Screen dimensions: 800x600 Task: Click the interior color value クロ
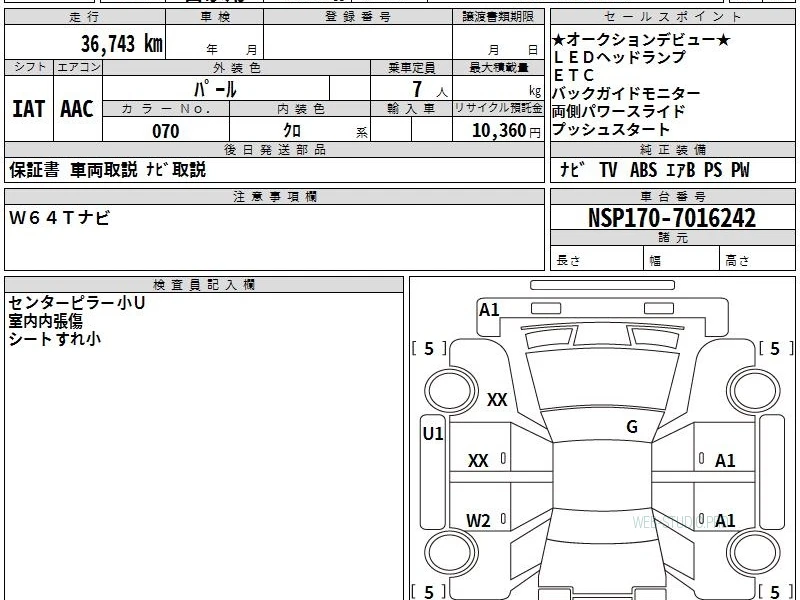click(x=292, y=131)
